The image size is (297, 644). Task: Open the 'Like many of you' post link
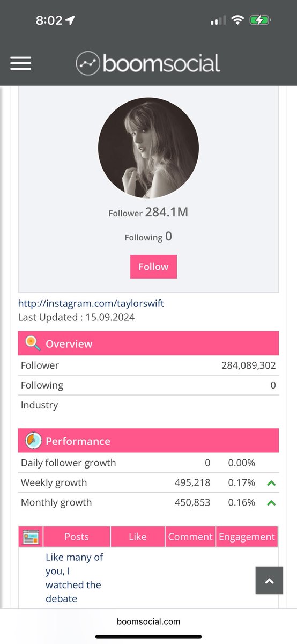click(x=74, y=578)
